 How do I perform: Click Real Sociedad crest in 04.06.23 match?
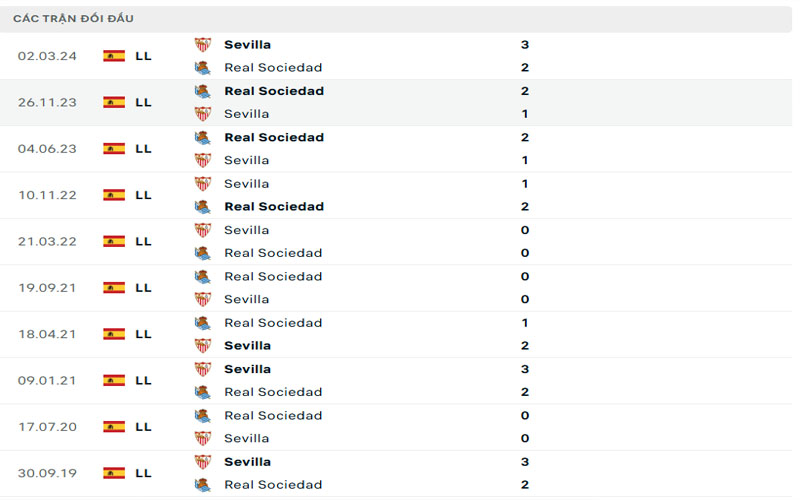[203, 137]
